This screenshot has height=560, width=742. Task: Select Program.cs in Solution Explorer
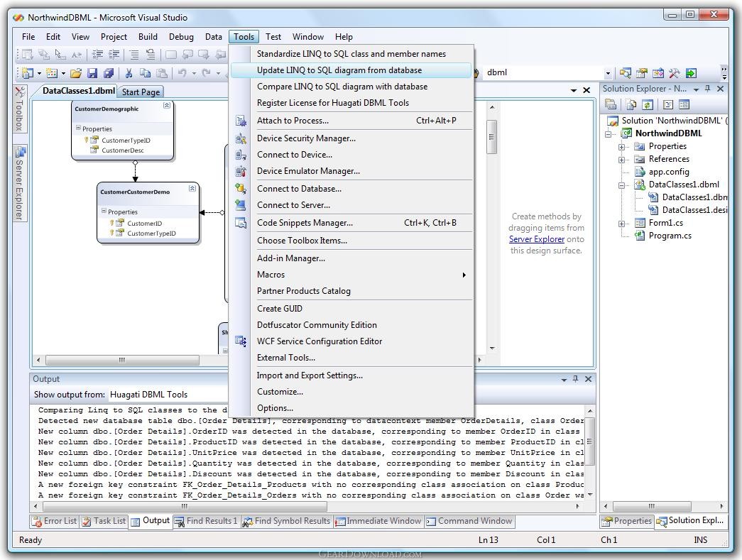tap(670, 236)
